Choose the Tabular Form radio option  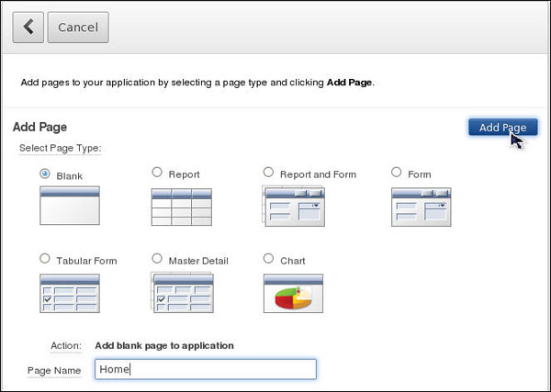click(45, 259)
